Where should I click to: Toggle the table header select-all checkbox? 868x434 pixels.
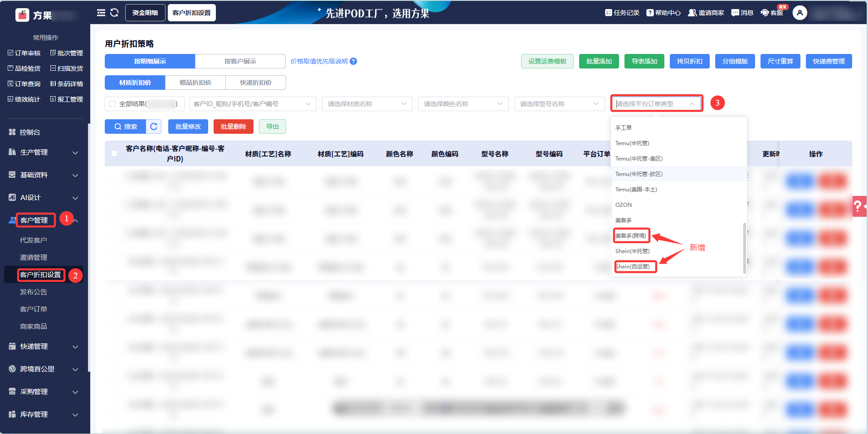pos(114,153)
